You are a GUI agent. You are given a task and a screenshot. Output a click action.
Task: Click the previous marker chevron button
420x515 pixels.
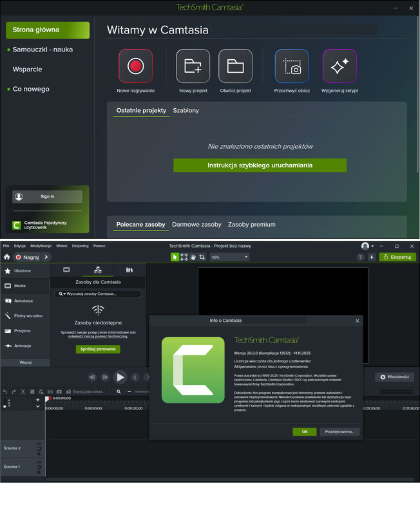135,377
